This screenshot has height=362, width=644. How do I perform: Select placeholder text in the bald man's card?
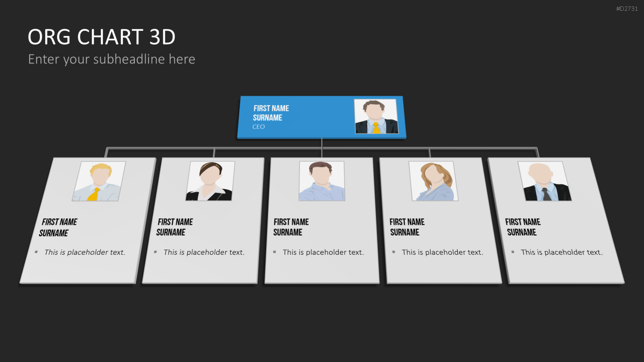point(562,252)
